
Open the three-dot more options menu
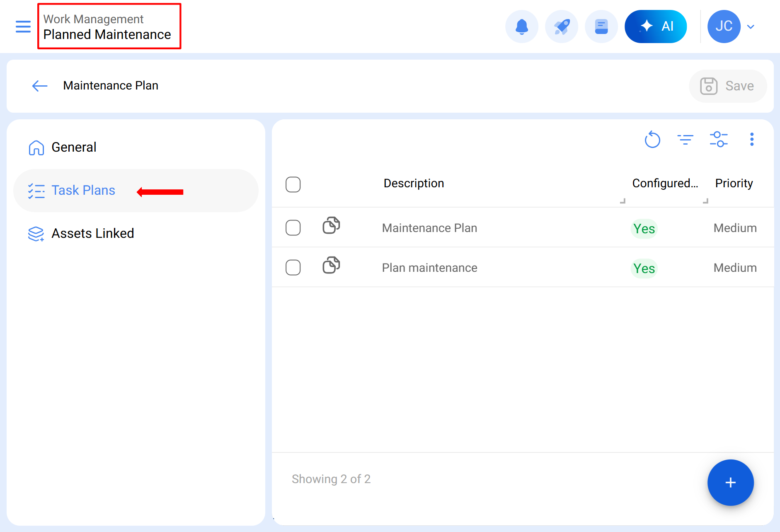point(752,139)
